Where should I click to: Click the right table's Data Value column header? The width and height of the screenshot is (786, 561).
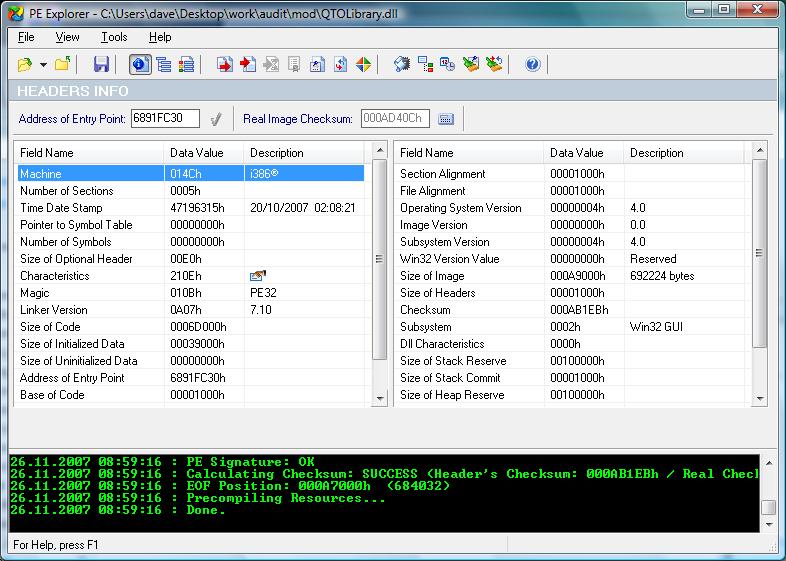point(583,153)
